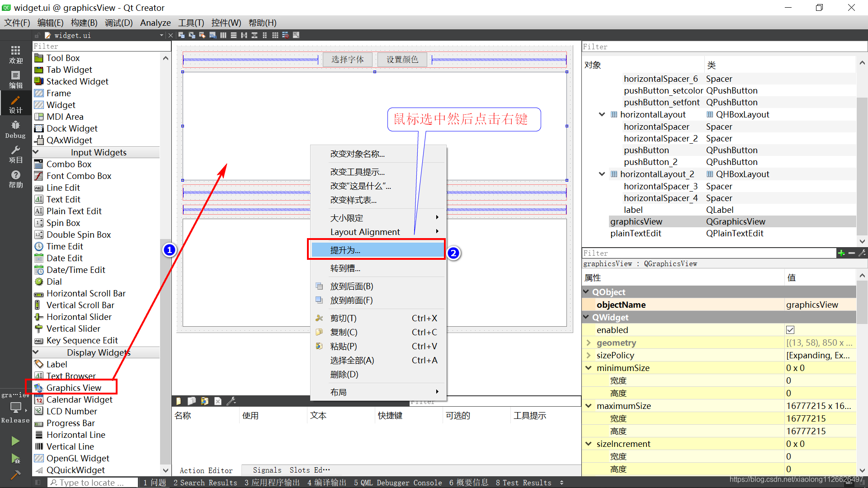Expand the geometry property
The height and width of the screenshot is (488, 868).
(588, 343)
